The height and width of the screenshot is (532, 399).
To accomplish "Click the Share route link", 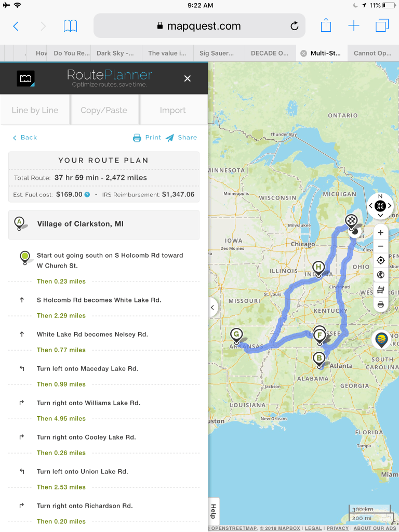I will pos(181,137).
